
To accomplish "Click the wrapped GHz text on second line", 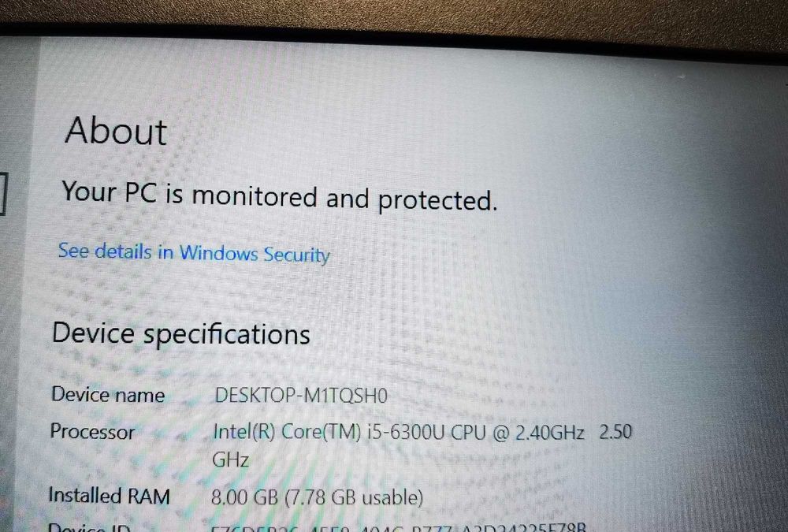I will pyautogui.click(x=231, y=459).
